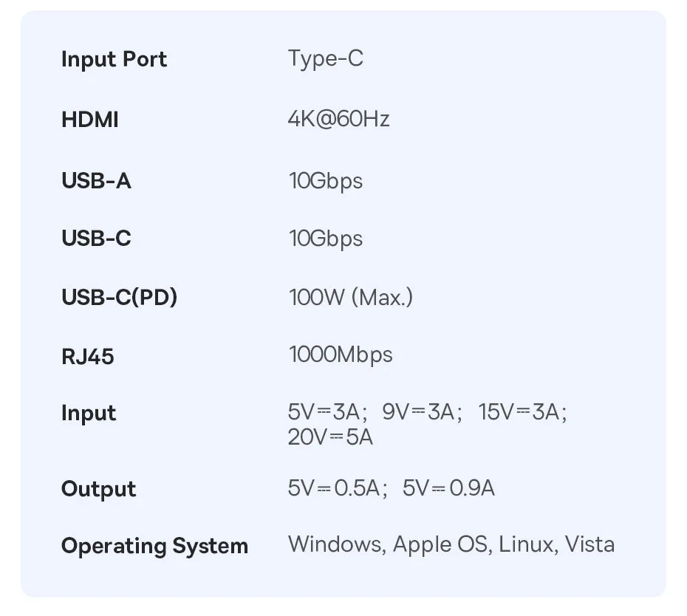687x616 pixels.
Task: Select the "20V⎓5A" input rating
Action: pos(330,437)
